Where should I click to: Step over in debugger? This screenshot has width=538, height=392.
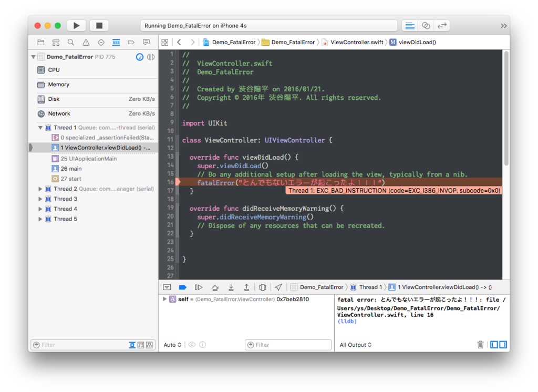click(x=215, y=287)
